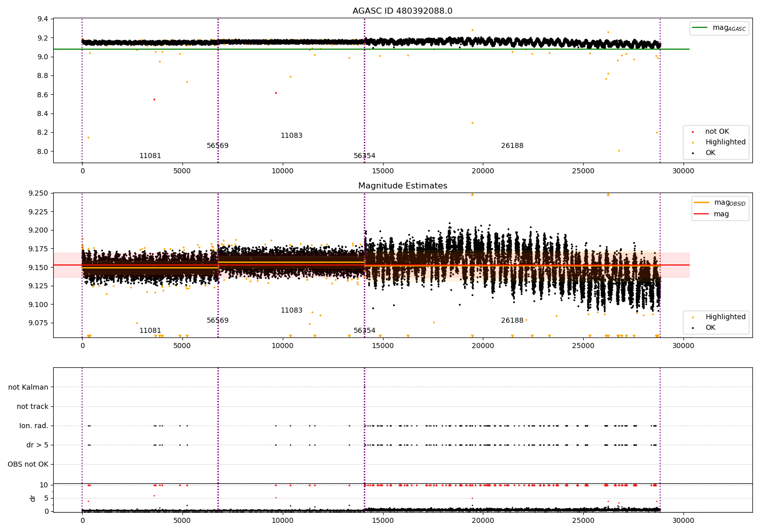Click the obsid label 11081 in the top plot
760x532 pixels.
[150, 156]
